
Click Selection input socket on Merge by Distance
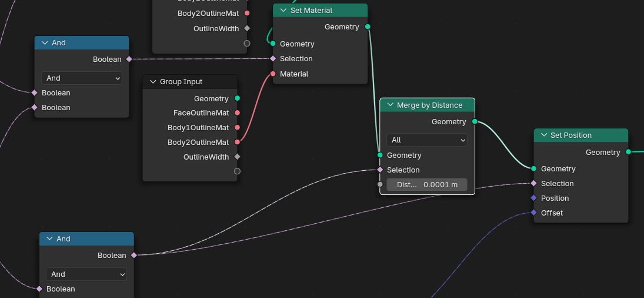pos(380,170)
